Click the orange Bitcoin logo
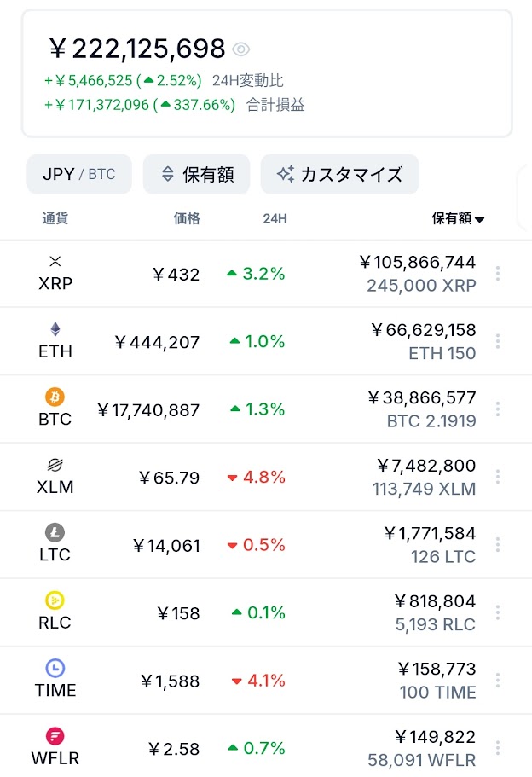 [x=55, y=397]
